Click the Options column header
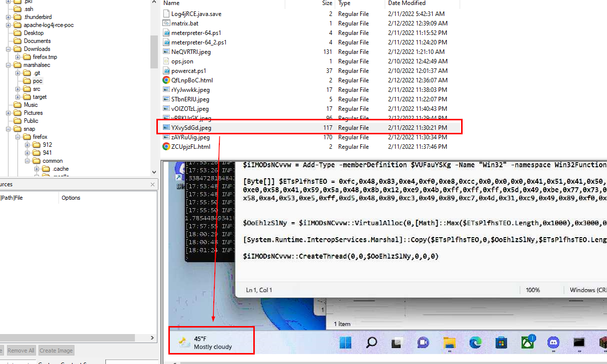Viewport: 607px width, 364px height. tap(70, 198)
